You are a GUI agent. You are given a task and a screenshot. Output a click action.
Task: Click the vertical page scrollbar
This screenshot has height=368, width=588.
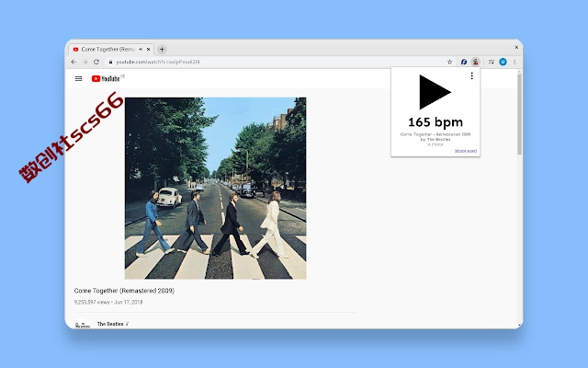coord(519,114)
